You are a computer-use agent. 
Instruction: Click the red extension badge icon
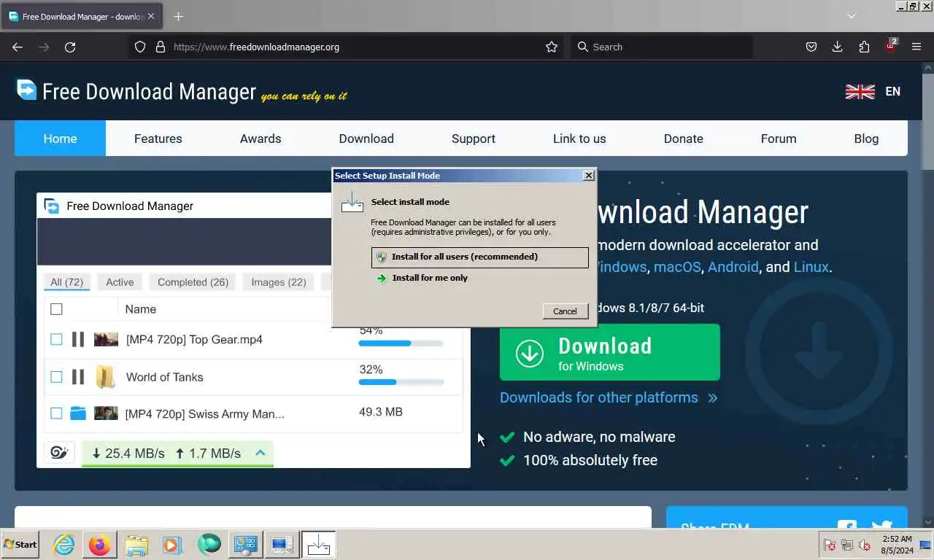tap(891, 46)
